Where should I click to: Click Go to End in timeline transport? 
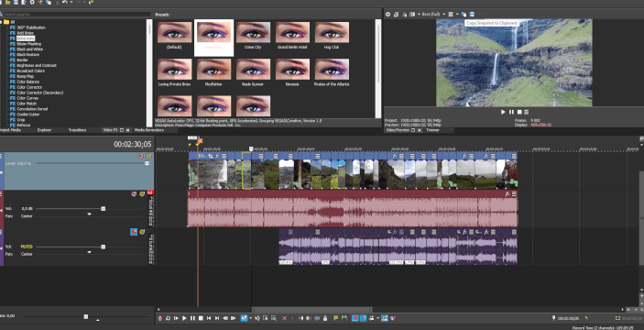pos(217,318)
